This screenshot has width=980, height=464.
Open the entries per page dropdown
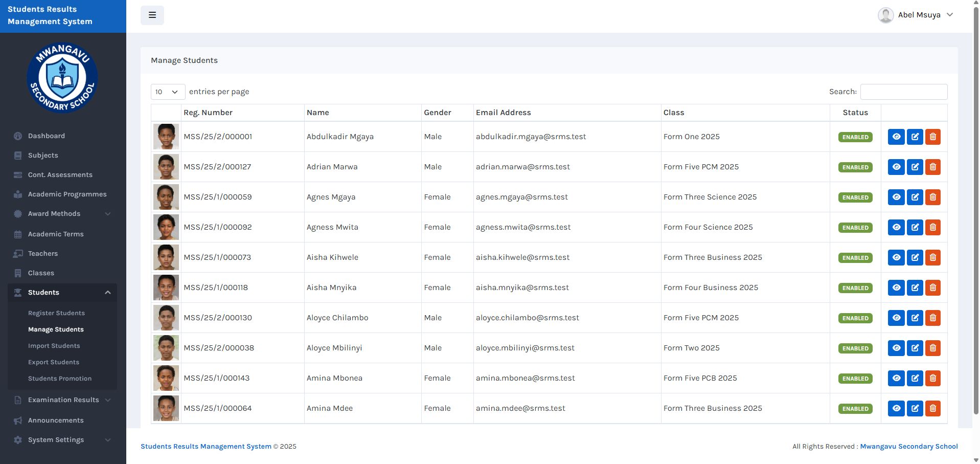coord(168,92)
